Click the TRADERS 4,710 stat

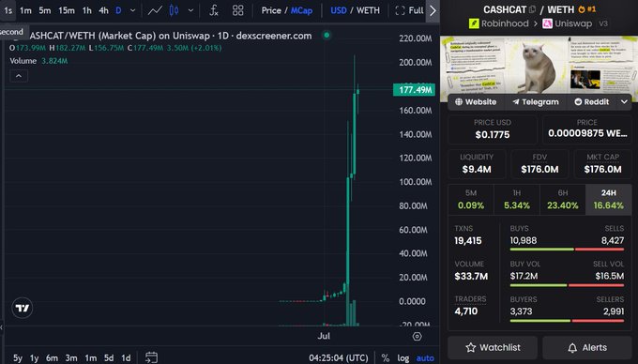point(470,306)
